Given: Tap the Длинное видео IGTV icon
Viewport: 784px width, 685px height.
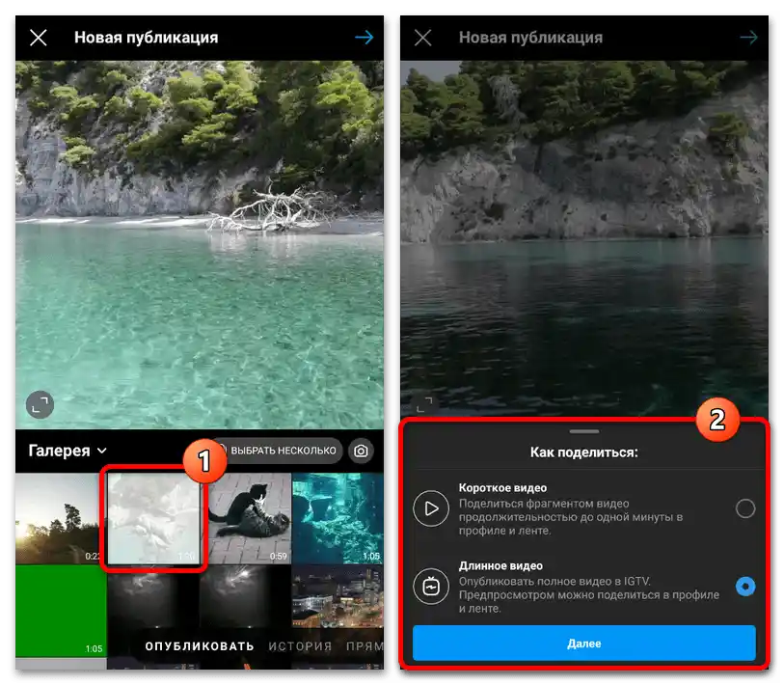Looking at the screenshot, I should [431, 587].
